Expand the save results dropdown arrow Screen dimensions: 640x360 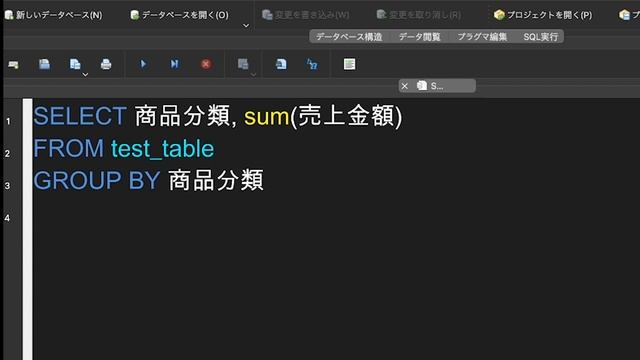click(253, 75)
